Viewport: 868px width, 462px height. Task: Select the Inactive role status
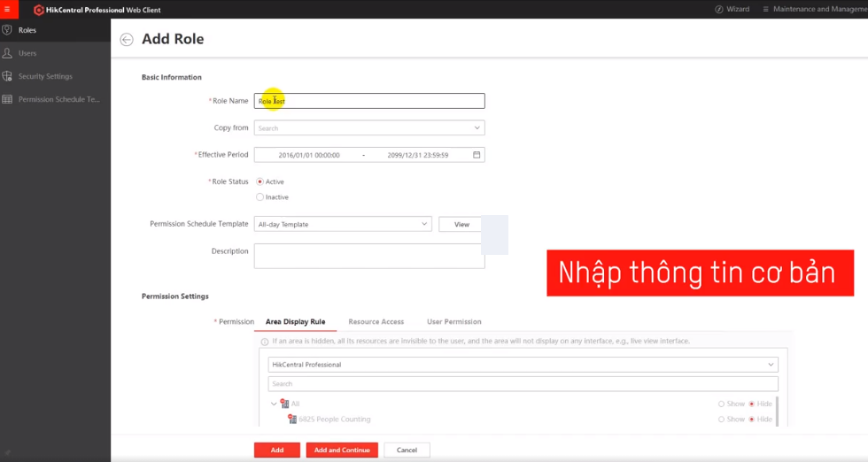(x=260, y=197)
